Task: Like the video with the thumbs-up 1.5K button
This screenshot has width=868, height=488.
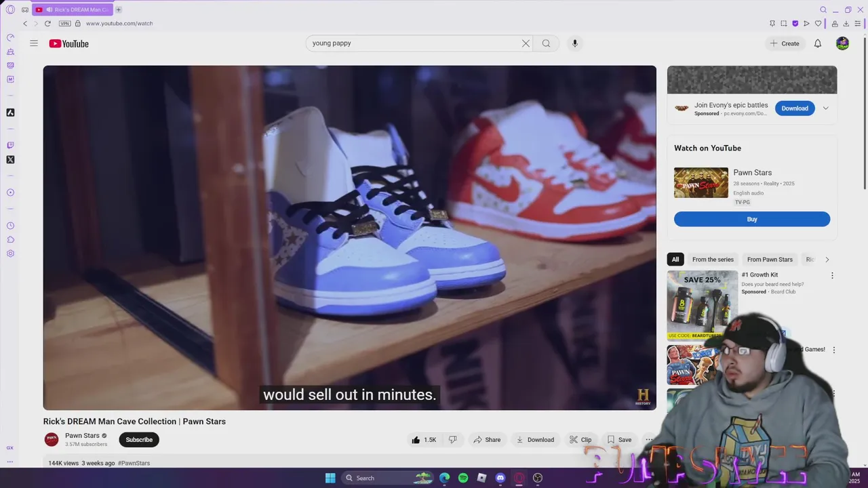Action: tap(424, 440)
